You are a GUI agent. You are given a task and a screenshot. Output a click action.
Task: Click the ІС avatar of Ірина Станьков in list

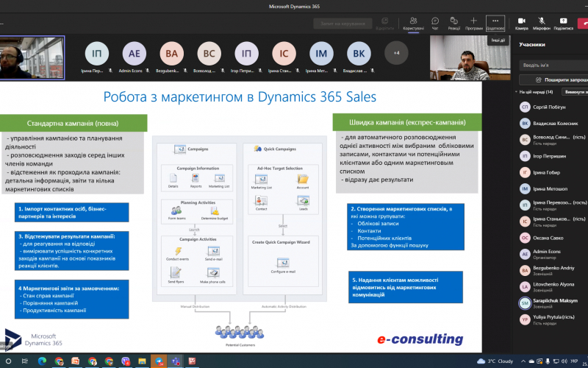525,222
